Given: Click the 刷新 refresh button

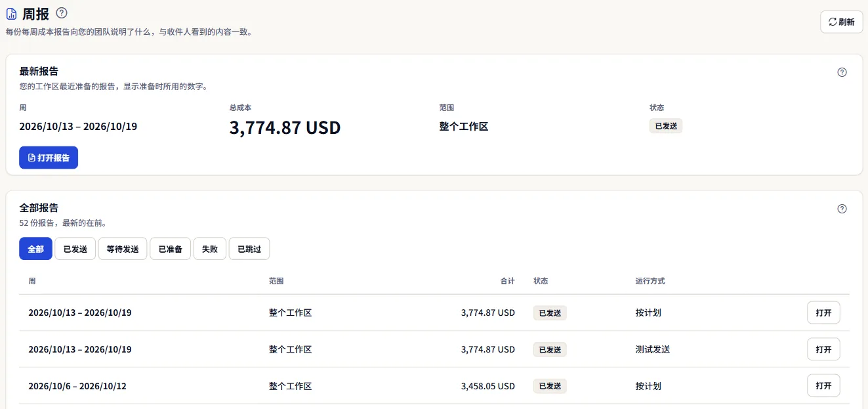Looking at the screenshot, I should click(842, 22).
